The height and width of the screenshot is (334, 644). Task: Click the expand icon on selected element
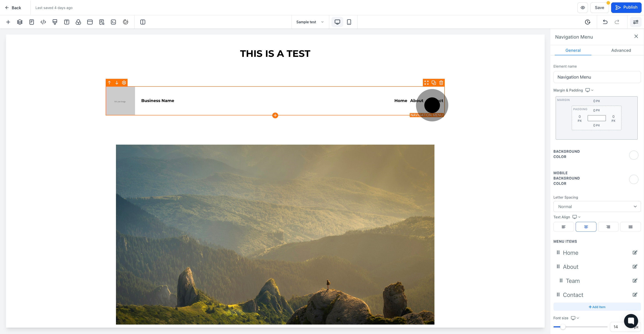click(x=427, y=83)
